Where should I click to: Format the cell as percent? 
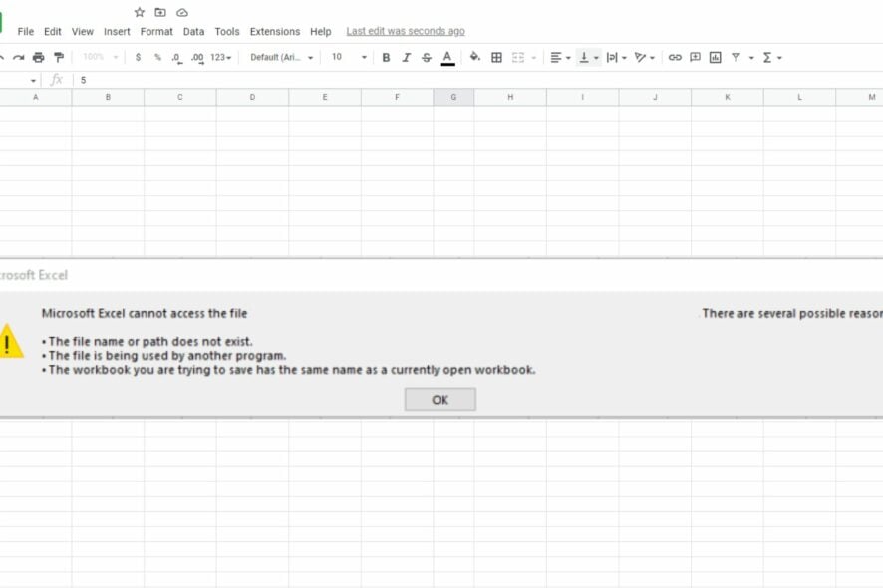[157, 57]
